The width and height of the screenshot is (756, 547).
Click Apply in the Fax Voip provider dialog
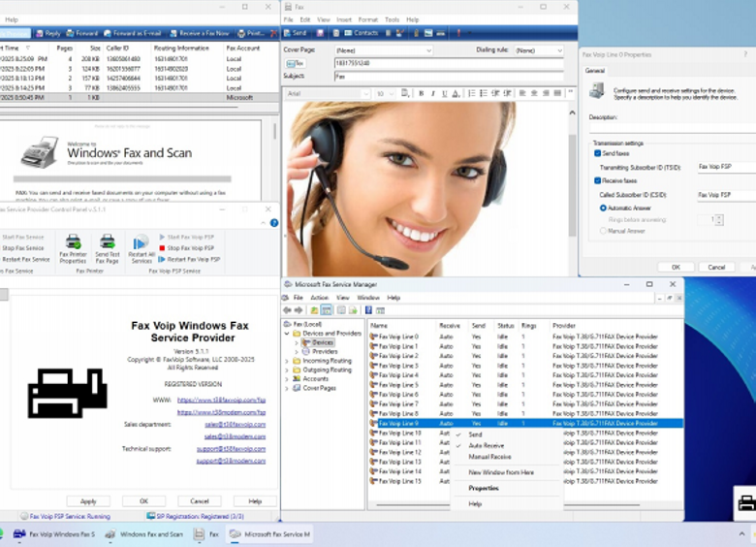pos(88,501)
